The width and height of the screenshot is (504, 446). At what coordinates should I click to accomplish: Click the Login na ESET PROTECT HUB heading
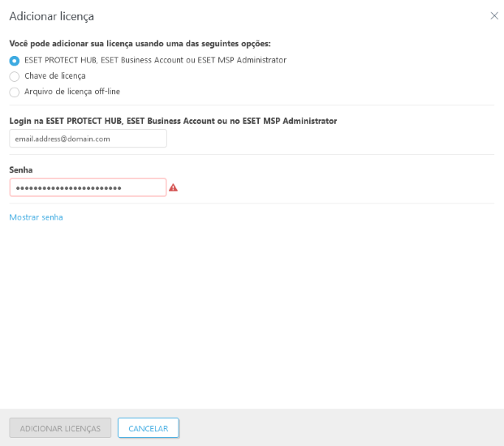pos(173,121)
